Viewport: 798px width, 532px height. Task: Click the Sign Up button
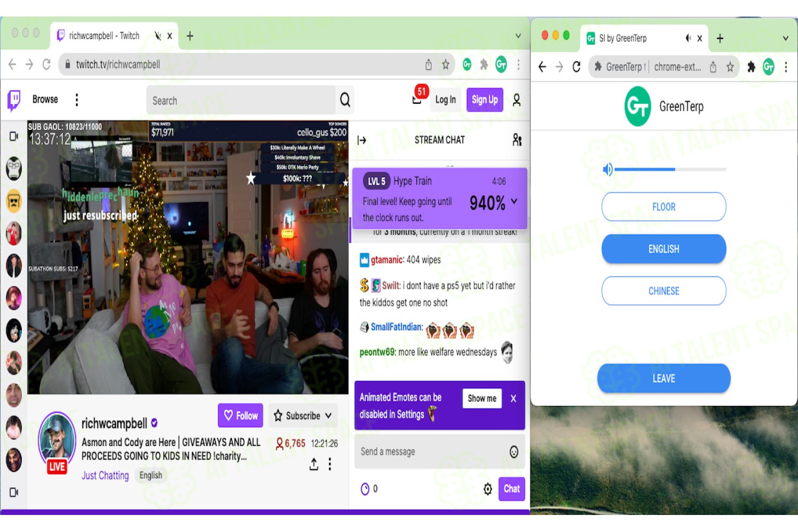pos(485,100)
